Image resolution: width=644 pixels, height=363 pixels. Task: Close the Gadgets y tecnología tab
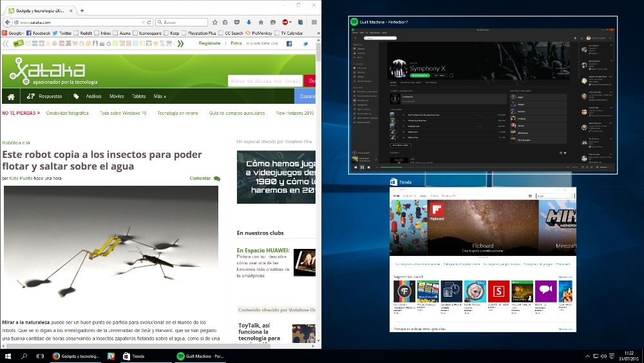click(71, 11)
